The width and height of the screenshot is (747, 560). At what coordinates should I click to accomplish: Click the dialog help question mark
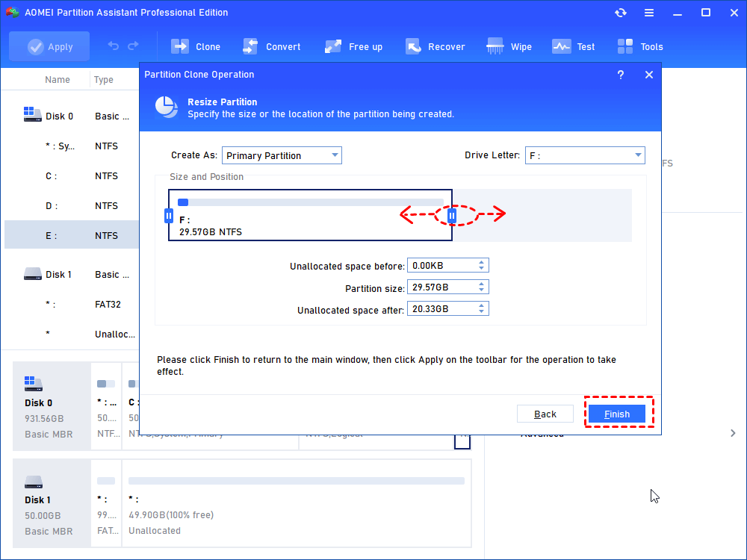tap(620, 75)
